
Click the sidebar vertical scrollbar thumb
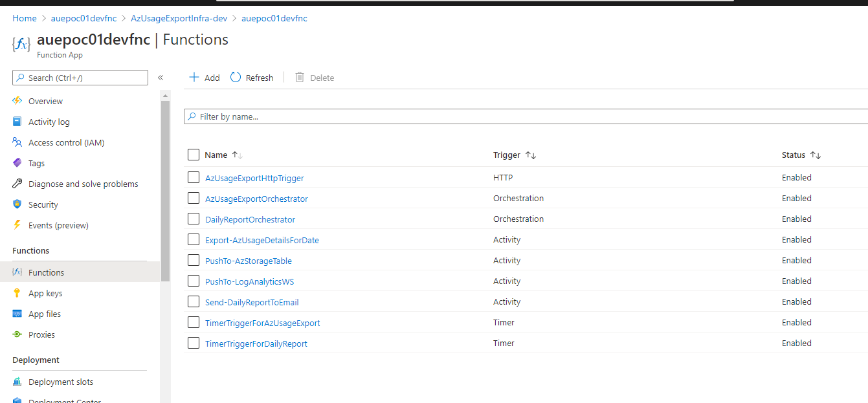coord(166,191)
